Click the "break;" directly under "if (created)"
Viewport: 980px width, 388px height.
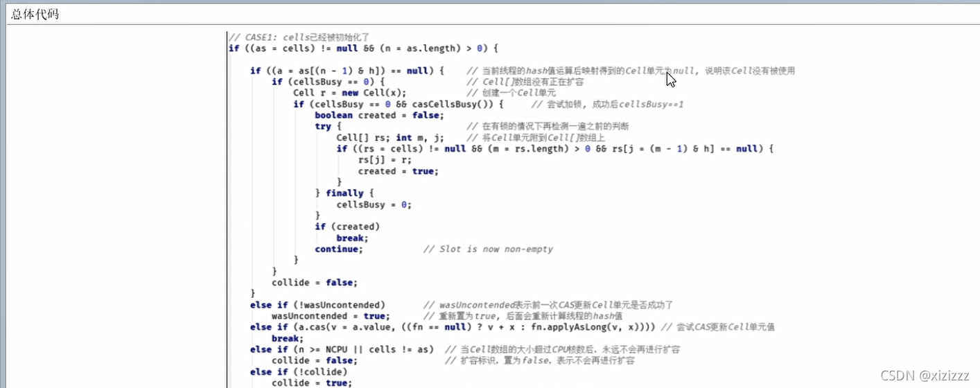352,238
